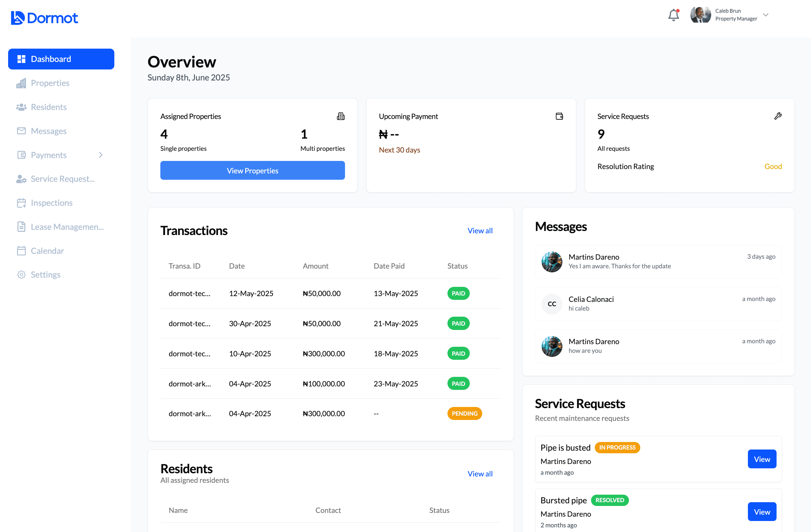Click the building icon on Assigned Properties card
This screenshot has height=532, width=811.
(x=341, y=116)
